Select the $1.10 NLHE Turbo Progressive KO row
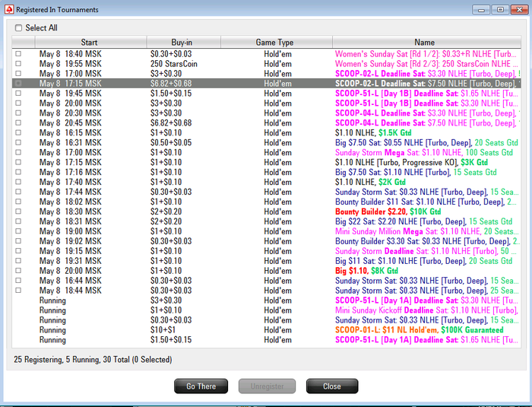Image resolution: width=532 pixels, height=407 pixels. pyautogui.click(x=266, y=162)
